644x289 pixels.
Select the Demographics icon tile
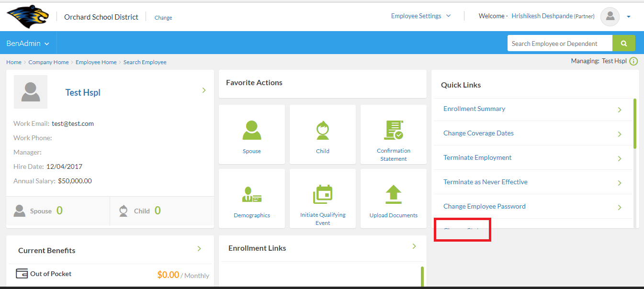252,195
